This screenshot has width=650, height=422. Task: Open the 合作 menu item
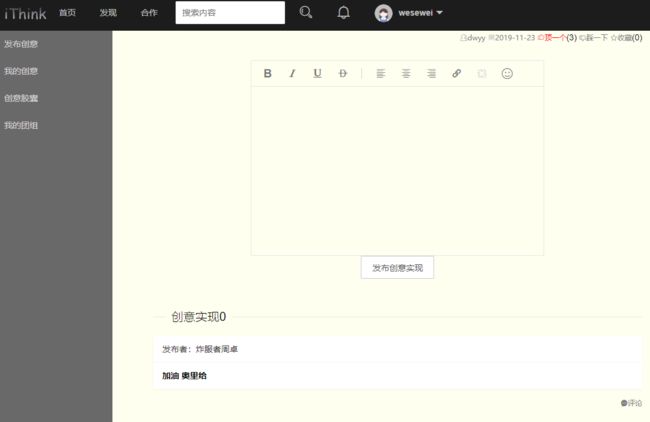149,13
